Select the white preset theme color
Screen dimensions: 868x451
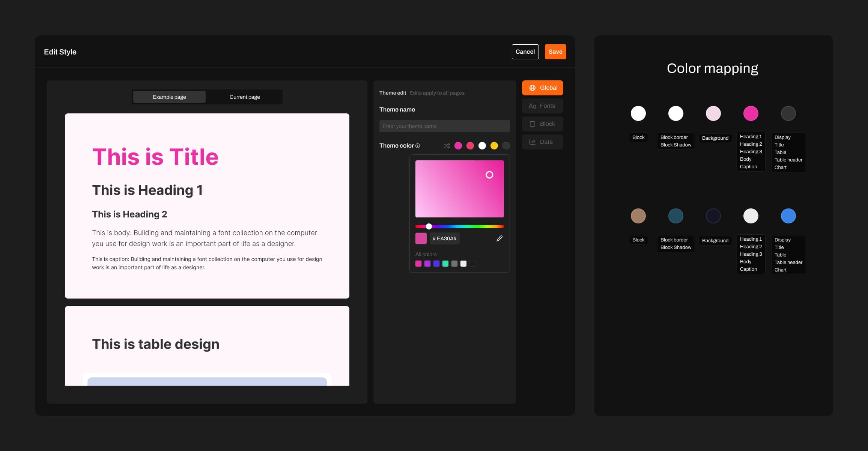(482, 146)
